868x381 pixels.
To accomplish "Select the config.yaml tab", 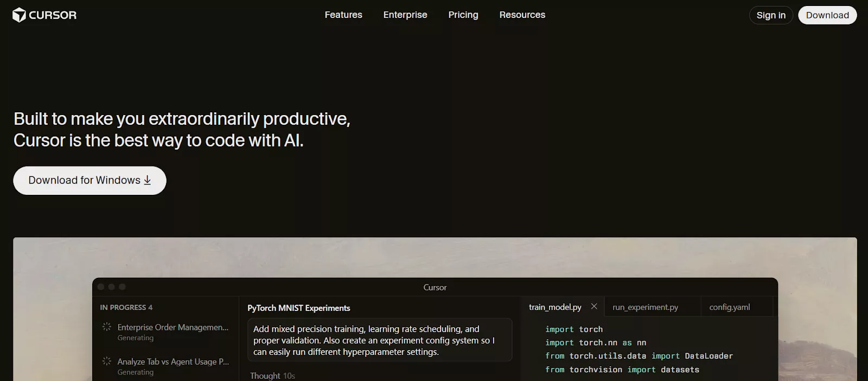I will (x=730, y=307).
